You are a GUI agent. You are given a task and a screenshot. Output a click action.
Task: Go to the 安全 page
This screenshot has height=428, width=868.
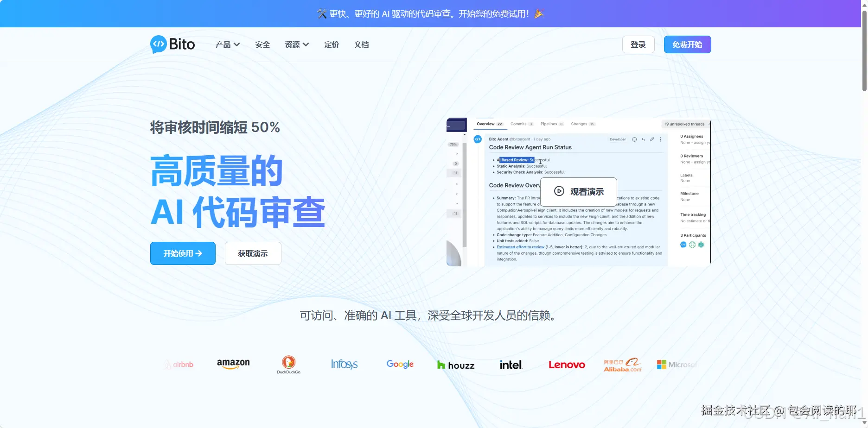click(x=262, y=44)
